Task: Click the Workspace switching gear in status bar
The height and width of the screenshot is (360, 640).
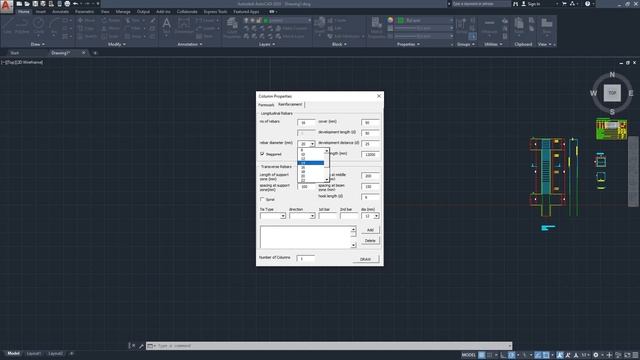Action: pyautogui.click(x=596, y=355)
